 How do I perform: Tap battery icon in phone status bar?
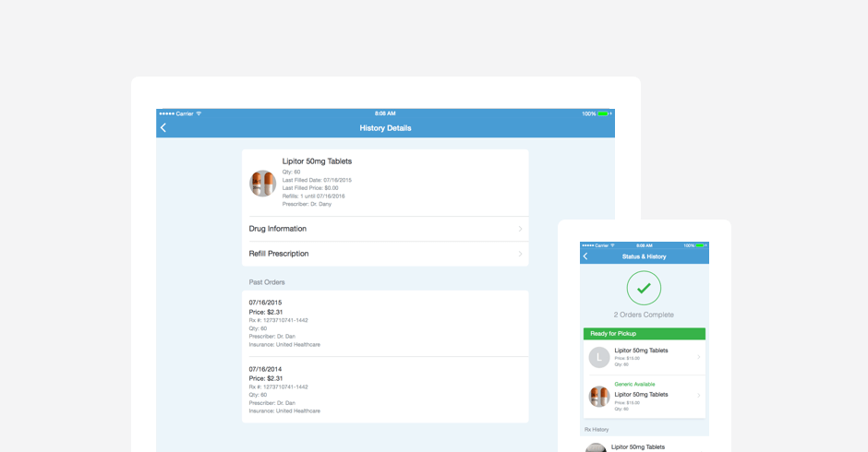coord(701,245)
